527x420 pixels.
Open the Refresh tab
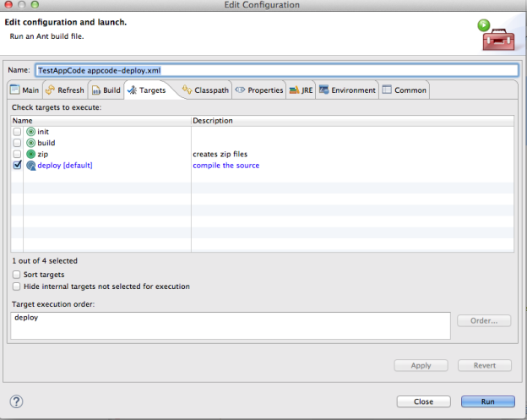[65, 90]
